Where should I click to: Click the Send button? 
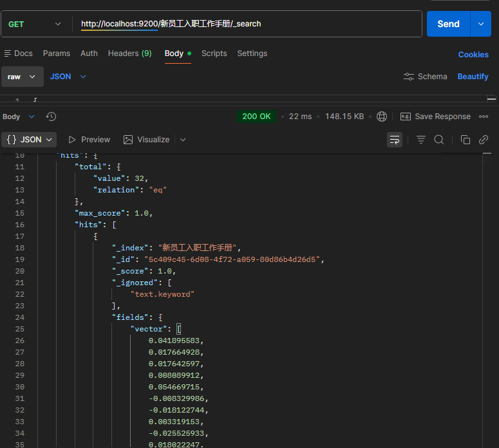448,24
